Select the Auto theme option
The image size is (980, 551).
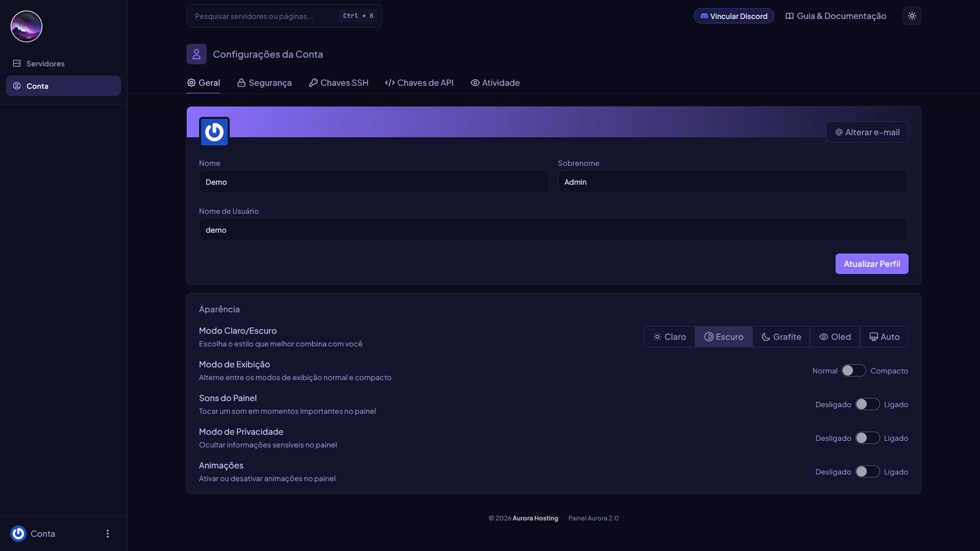coord(884,337)
